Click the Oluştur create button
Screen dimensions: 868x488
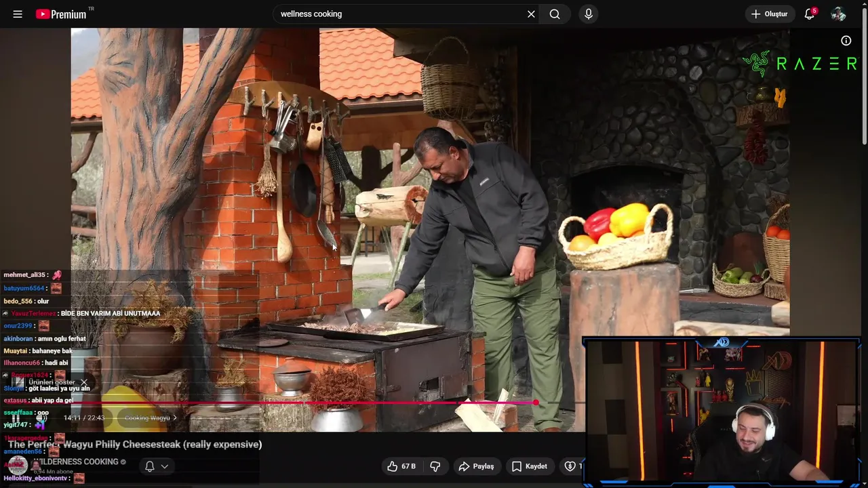[770, 14]
